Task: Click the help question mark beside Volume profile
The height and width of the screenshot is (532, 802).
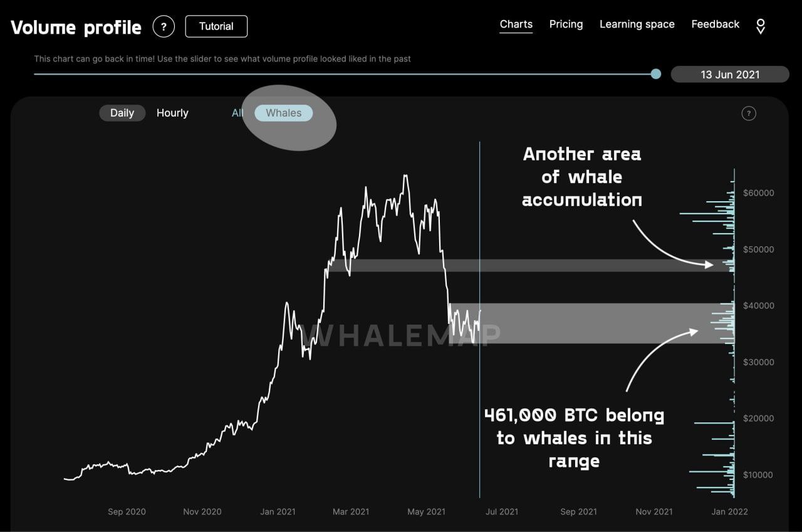Action: (x=164, y=27)
